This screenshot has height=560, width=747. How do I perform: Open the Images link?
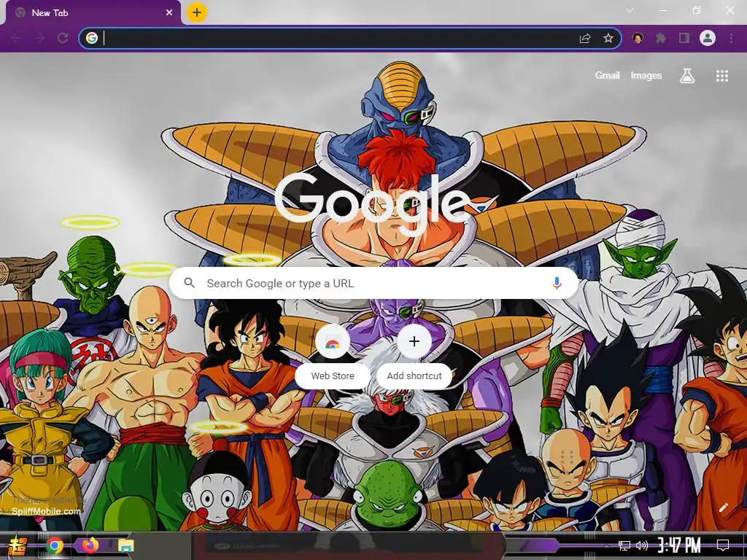click(646, 75)
